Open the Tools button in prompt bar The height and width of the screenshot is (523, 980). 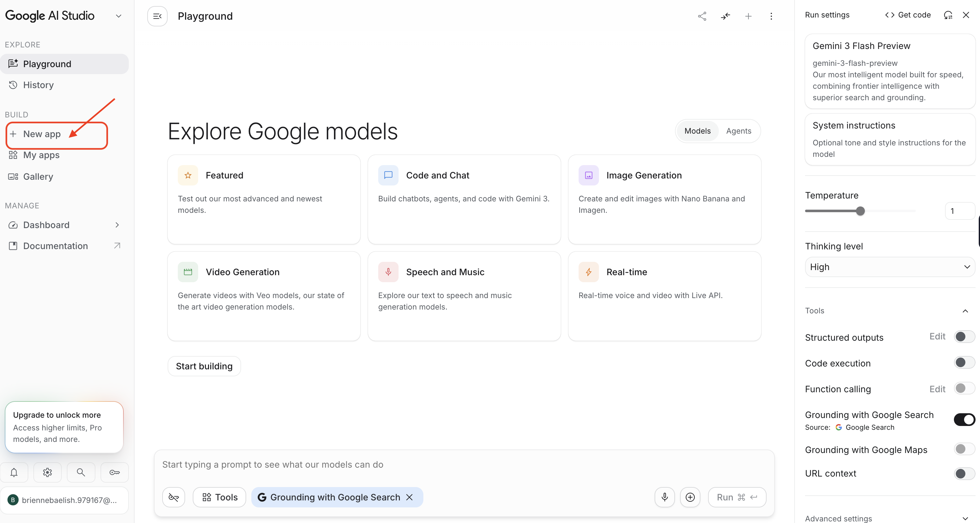pyautogui.click(x=219, y=497)
